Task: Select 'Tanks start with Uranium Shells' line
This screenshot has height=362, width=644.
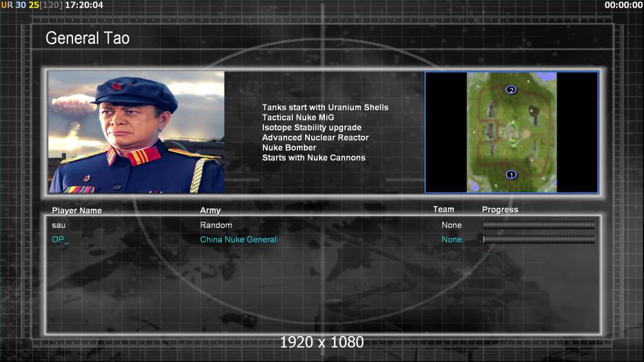Action: coord(325,107)
